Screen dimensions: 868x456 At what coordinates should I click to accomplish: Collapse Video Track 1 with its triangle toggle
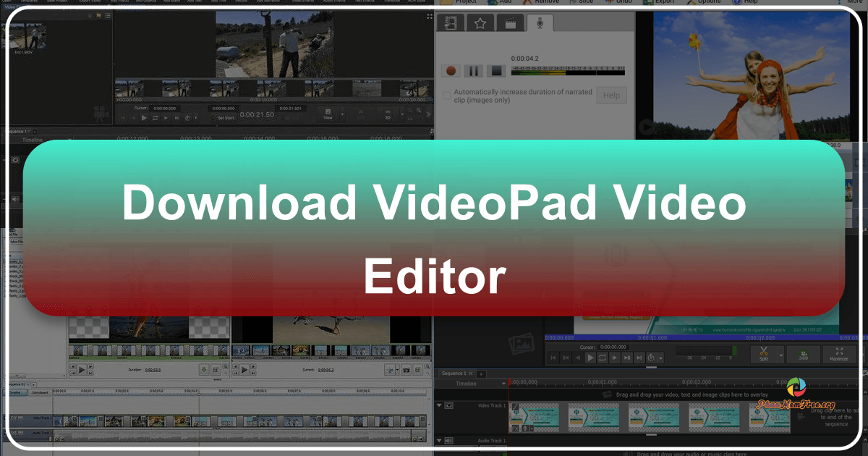pos(440,405)
